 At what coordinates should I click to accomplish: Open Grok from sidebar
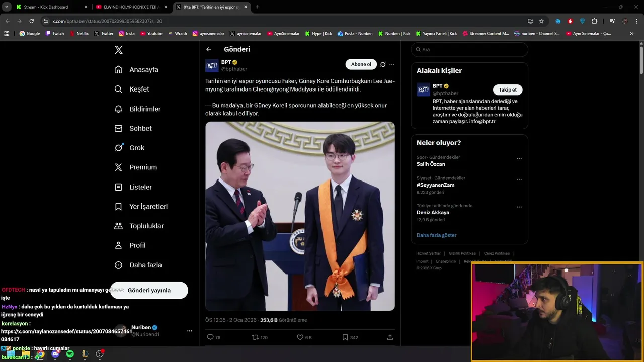tap(129, 148)
